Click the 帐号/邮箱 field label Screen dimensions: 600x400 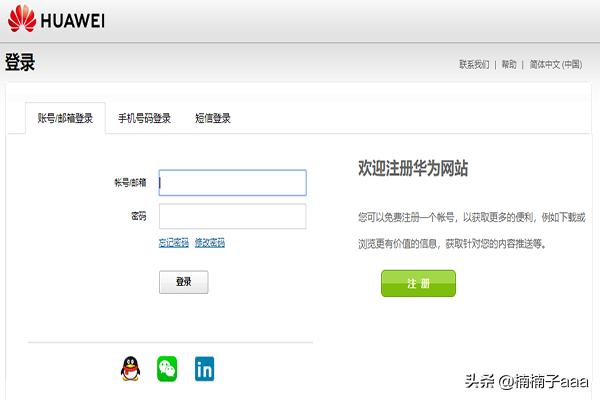click(x=130, y=183)
